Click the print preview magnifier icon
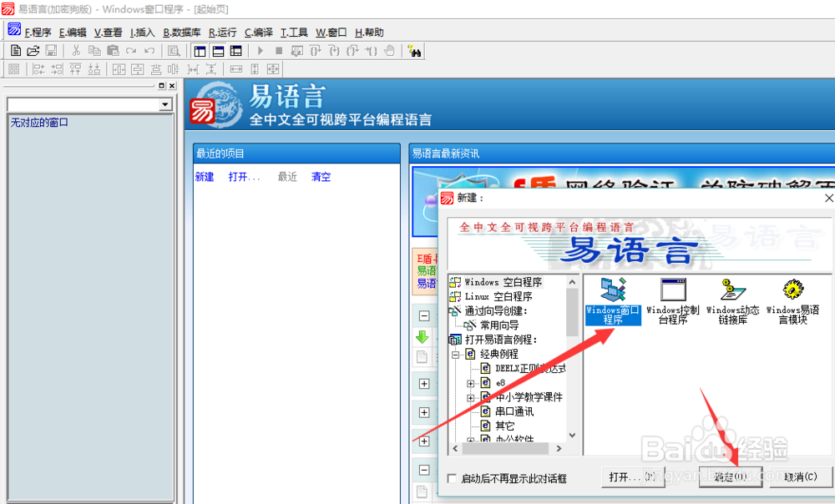835x504 pixels. 174,51
